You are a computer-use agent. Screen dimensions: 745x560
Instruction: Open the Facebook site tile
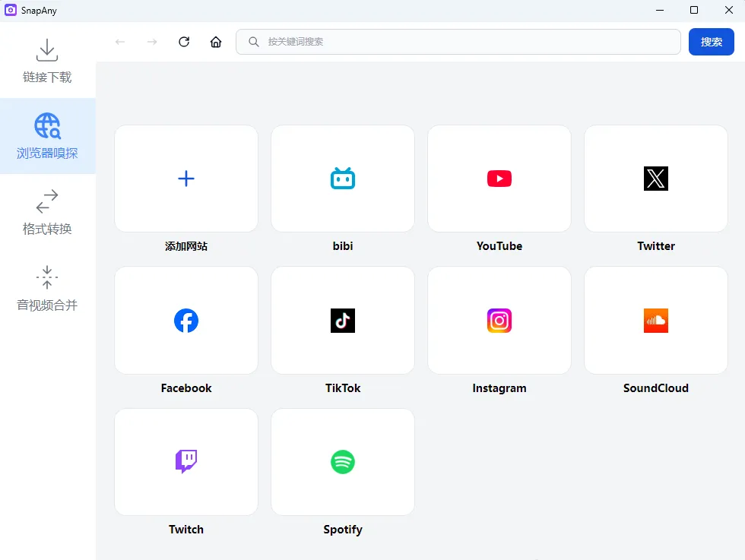coord(186,321)
